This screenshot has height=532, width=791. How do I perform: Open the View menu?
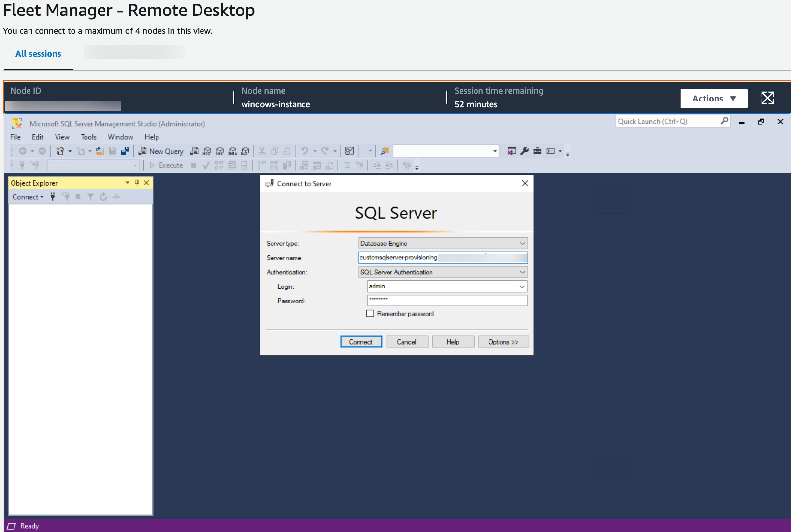62,137
